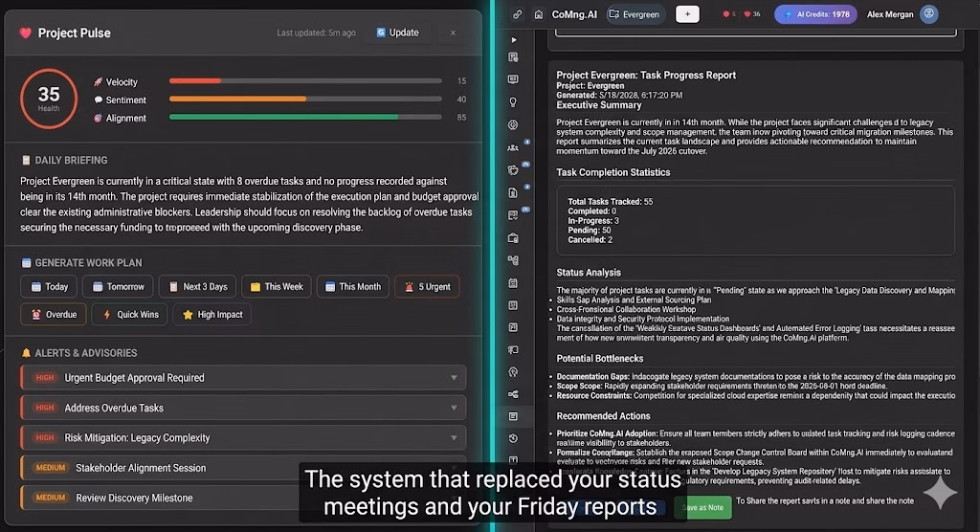Click the Update button in Project Pulse
Viewport: 980px width, 532px height.
[x=397, y=33]
